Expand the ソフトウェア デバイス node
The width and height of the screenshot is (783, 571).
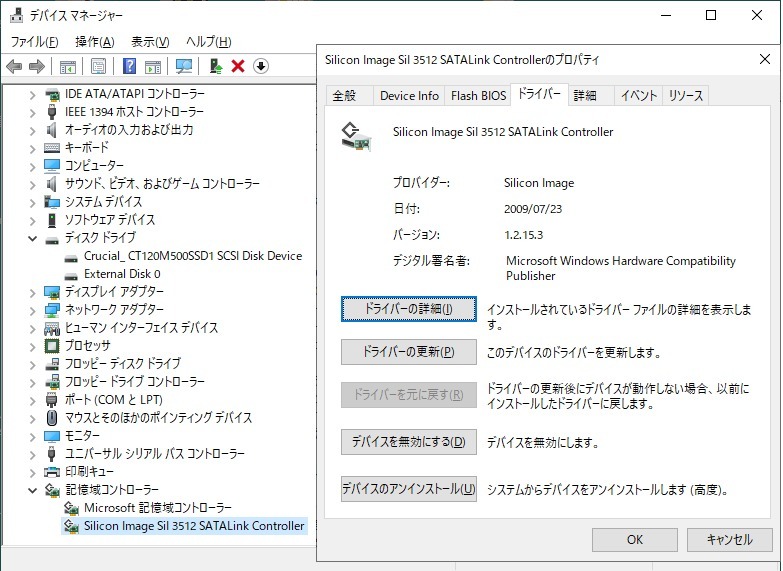[x=32, y=220]
